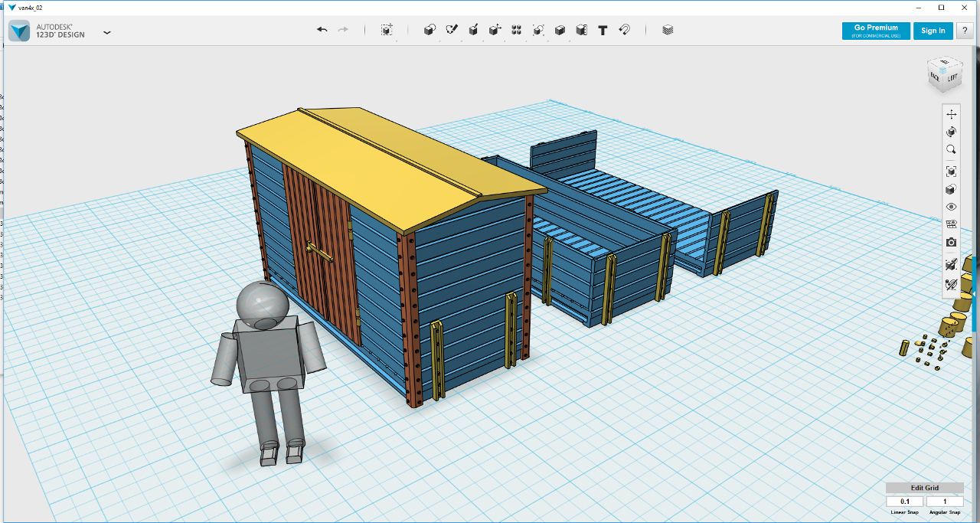Open the Construct tool menu
The height and width of the screenshot is (523, 980).
click(x=473, y=30)
